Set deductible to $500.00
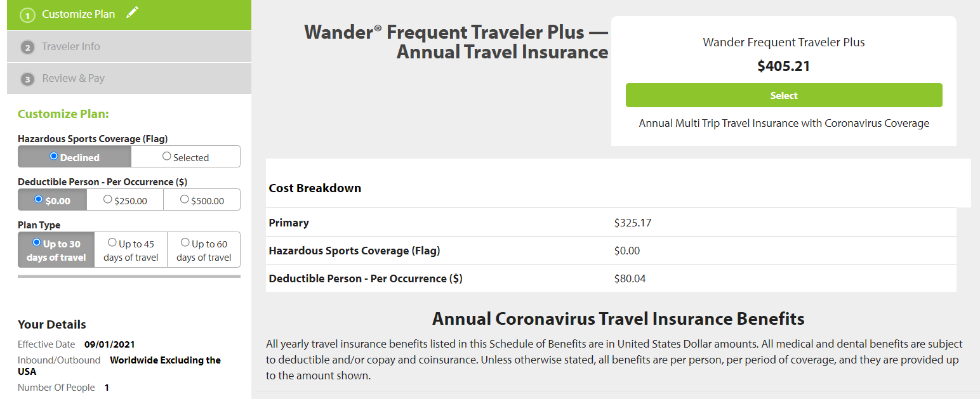Screen dimensions: 980x399 click(x=202, y=200)
